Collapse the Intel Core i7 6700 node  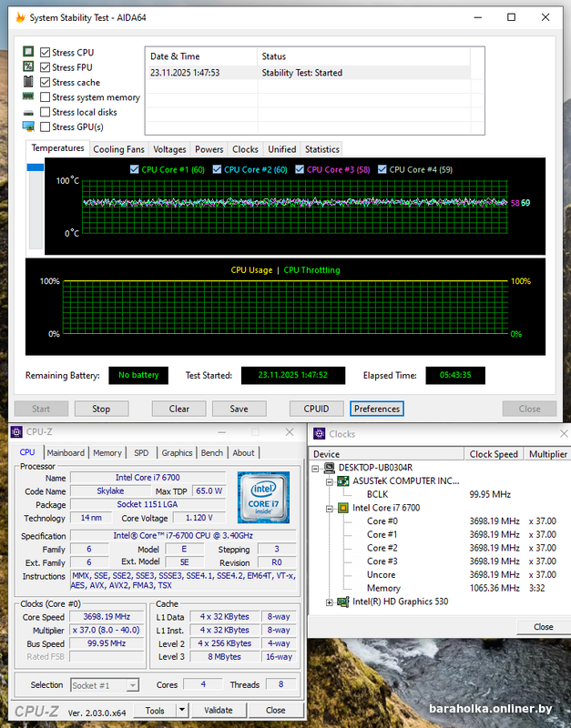[x=330, y=509]
